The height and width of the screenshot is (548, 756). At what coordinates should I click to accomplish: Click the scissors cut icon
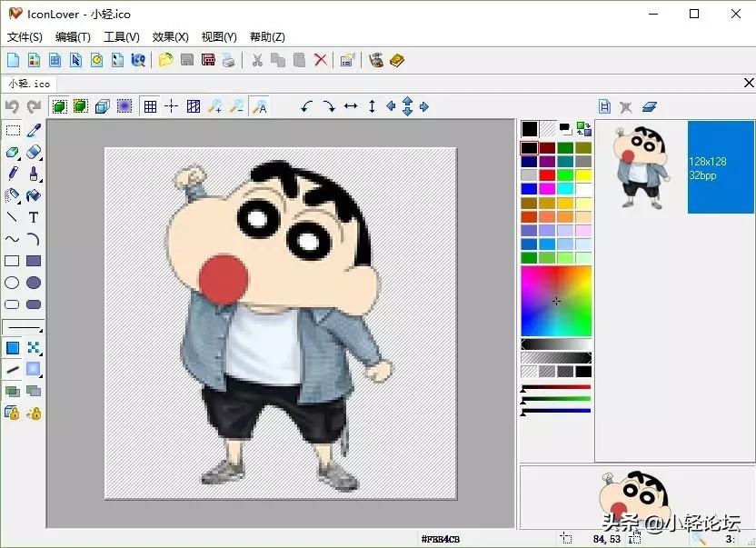pos(257,60)
